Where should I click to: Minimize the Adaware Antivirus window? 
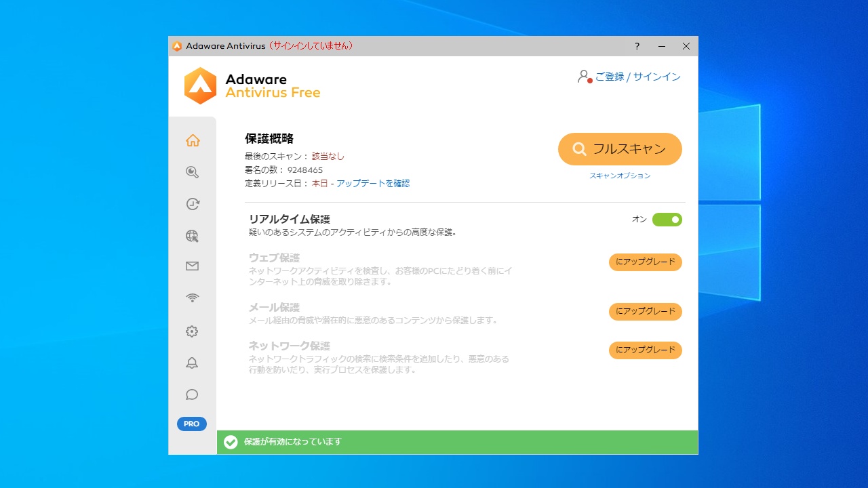coord(662,46)
